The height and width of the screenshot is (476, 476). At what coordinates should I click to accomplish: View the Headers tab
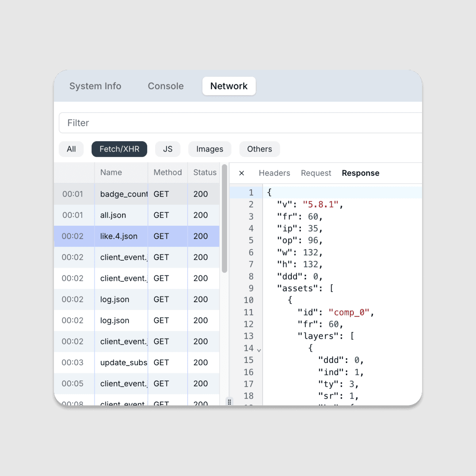pyautogui.click(x=274, y=173)
